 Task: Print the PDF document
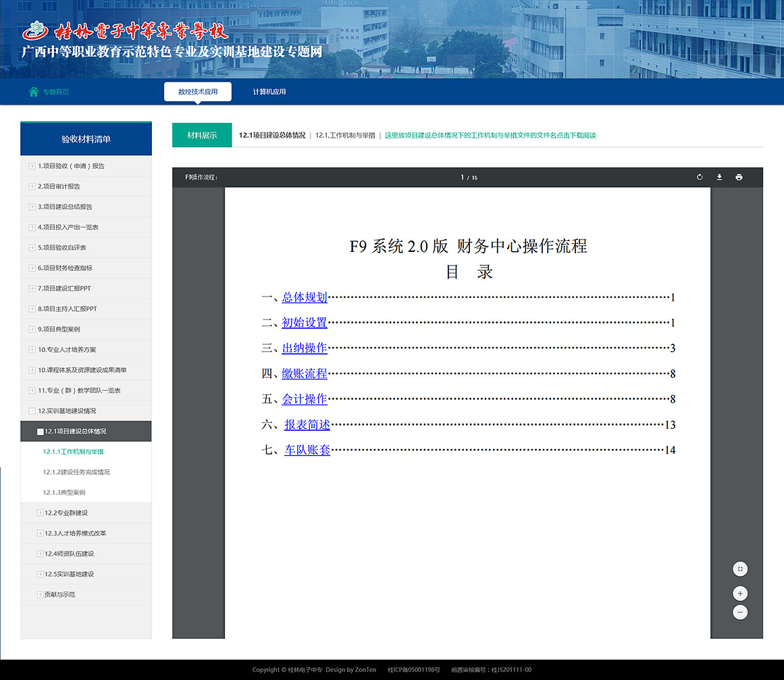739,177
